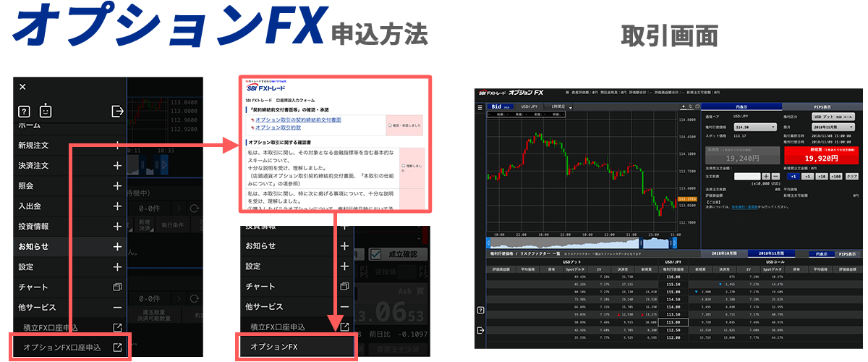Select Bid chart price type tab

click(501, 106)
